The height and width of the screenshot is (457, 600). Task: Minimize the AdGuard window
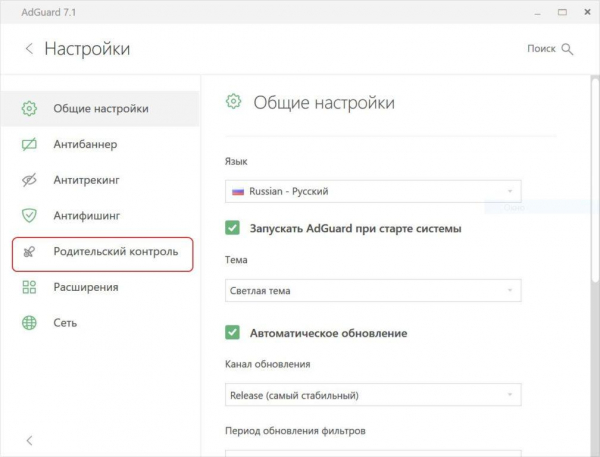pyautogui.click(x=538, y=13)
